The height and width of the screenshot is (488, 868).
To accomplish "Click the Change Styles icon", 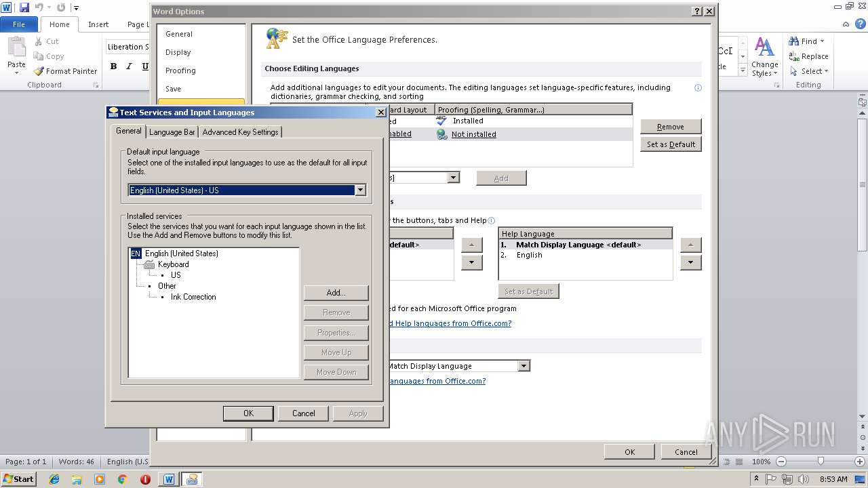I will click(x=764, y=47).
